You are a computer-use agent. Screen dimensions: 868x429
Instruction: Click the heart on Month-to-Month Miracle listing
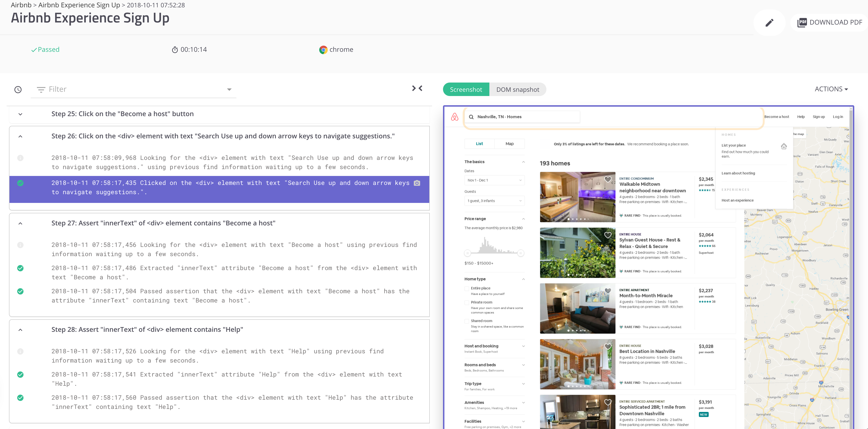(607, 291)
